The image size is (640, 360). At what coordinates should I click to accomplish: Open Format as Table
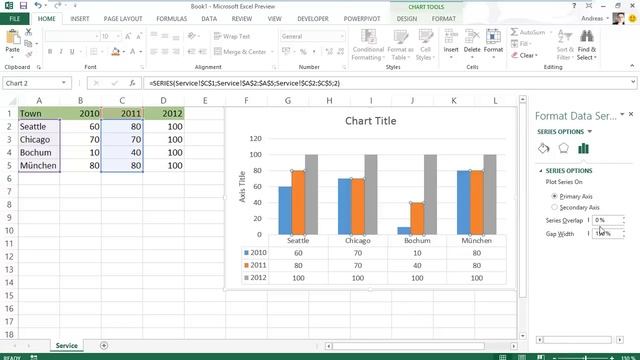(x=400, y=45)
